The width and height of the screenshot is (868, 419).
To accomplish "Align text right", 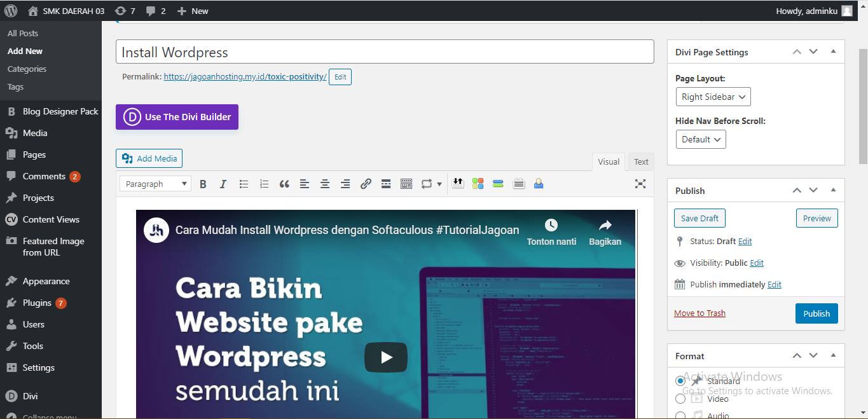I will click(x=345, y=184).
